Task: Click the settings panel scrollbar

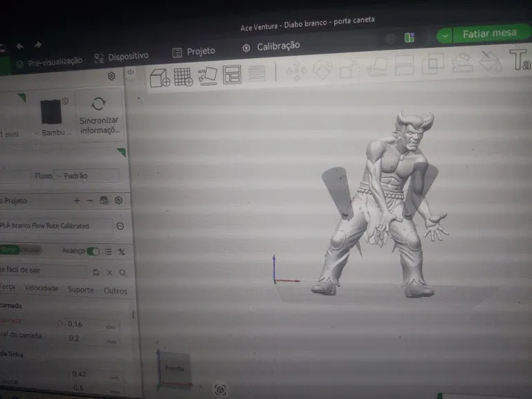Action: pyautogui.click(x=133, y=315)
